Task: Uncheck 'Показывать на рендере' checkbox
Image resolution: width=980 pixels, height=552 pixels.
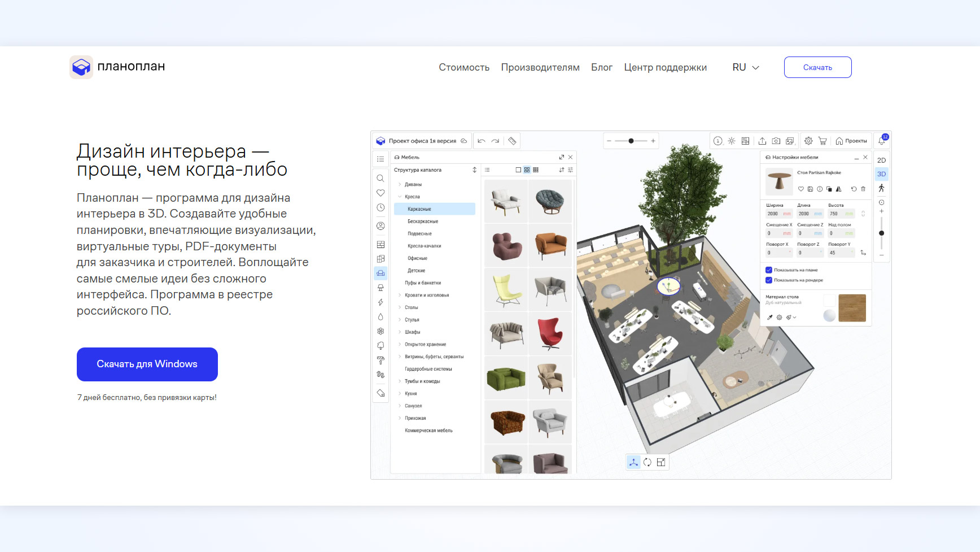Action: (769, 280)
